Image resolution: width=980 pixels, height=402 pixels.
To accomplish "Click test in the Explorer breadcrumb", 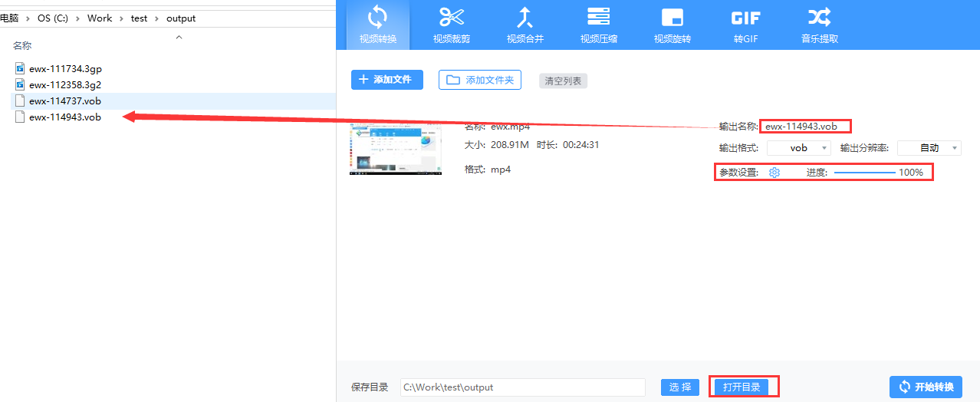I will pyautogui.click(x=139, y=18).
